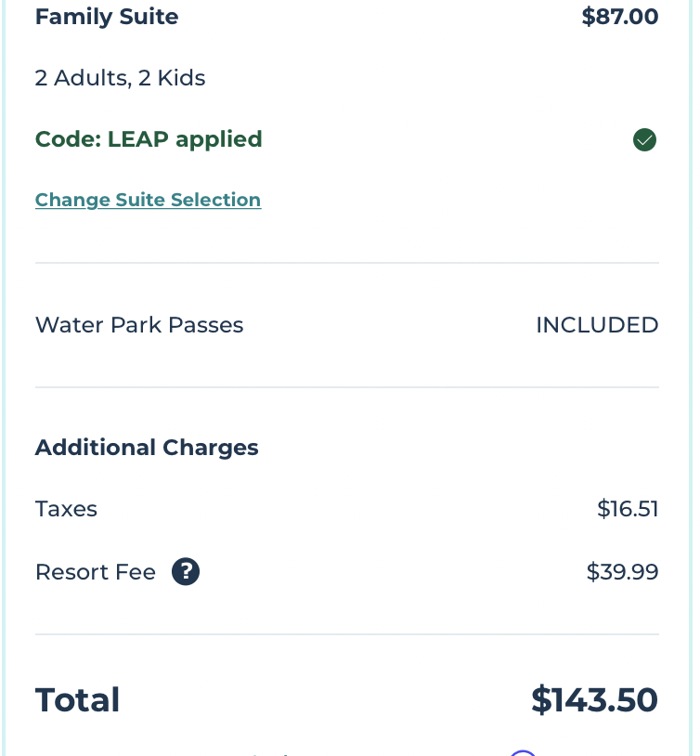
Task: Click the Code: LEAP applied text
Action: pyautogui.click(x=149, y=139)
